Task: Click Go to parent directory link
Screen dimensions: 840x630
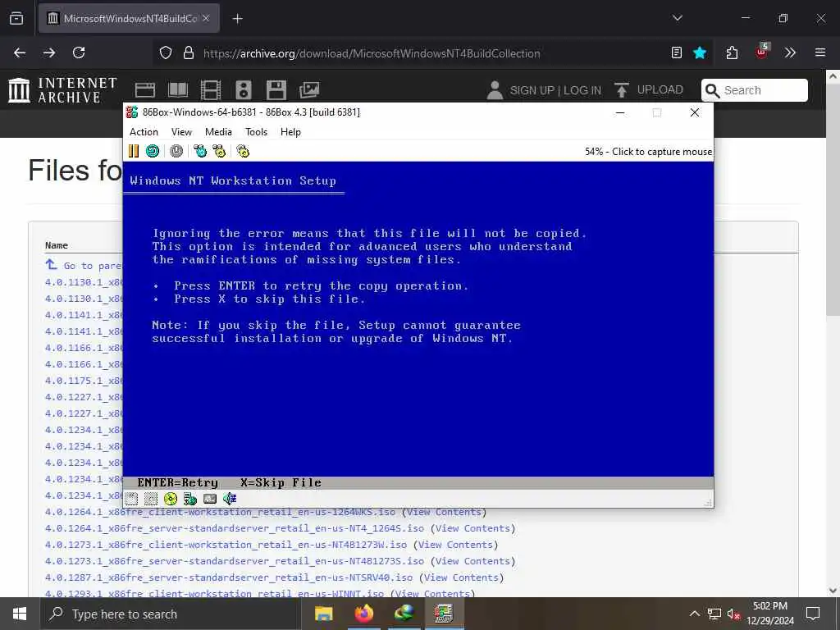Action: (x=84, y=266)
